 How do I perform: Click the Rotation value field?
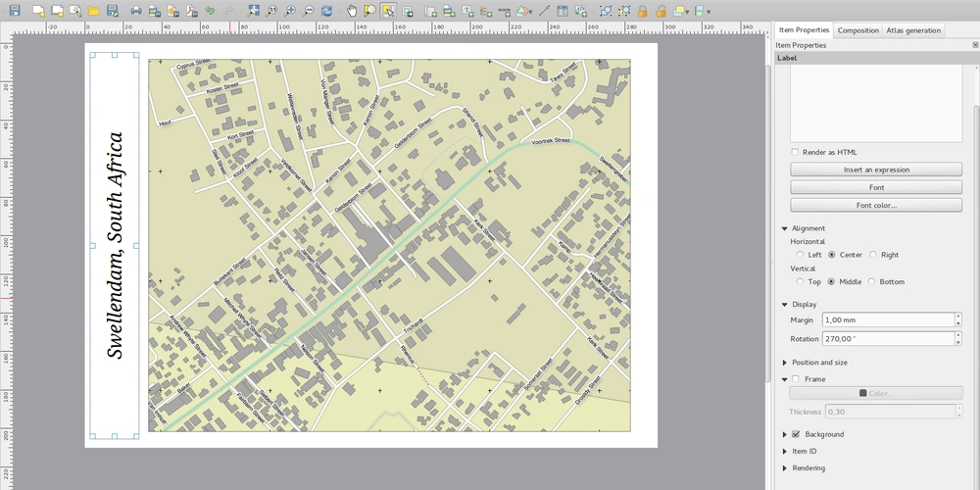coord(888,338)
